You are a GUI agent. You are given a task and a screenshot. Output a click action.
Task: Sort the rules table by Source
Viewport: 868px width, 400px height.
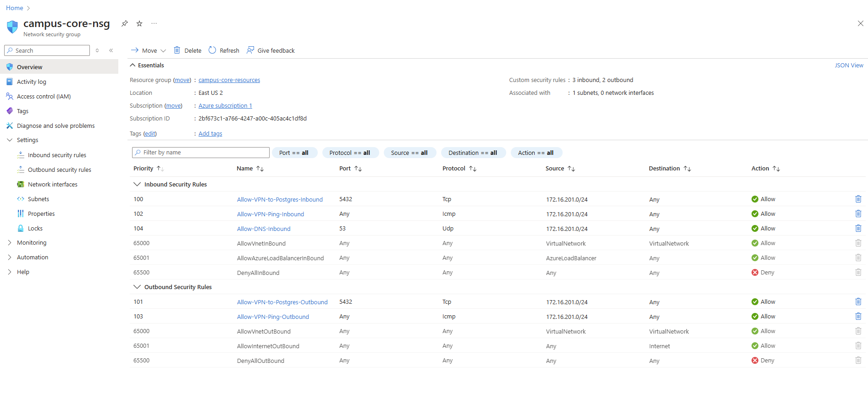click(560, 169)
